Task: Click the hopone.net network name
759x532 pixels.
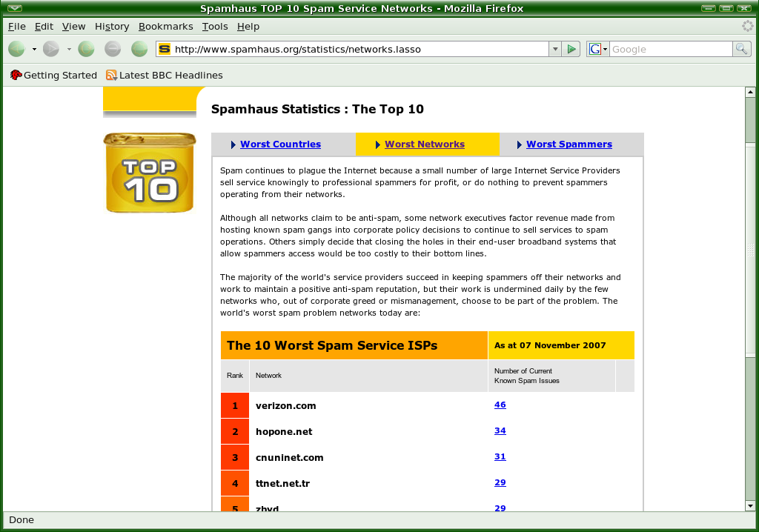Action: click(x=284, y=432)
